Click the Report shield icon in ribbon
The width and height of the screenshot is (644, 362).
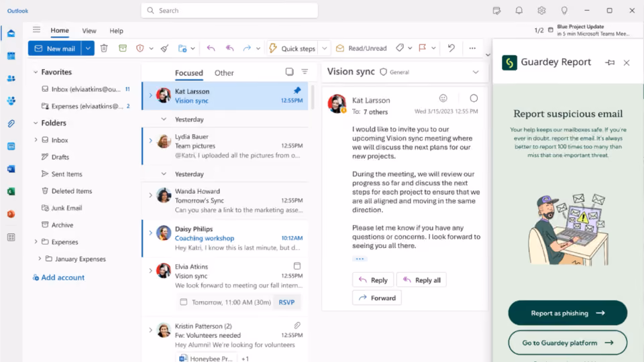[x=140, y=48]
